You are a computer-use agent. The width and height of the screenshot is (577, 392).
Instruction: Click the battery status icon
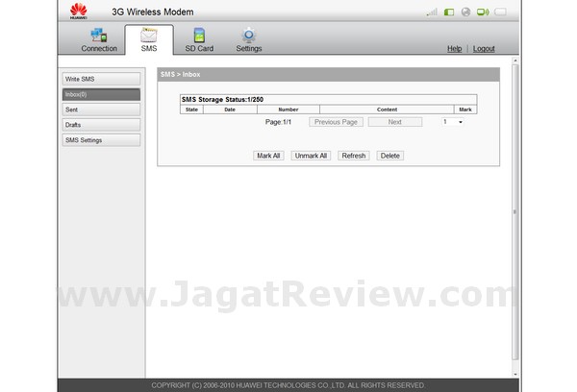(500, 12)
